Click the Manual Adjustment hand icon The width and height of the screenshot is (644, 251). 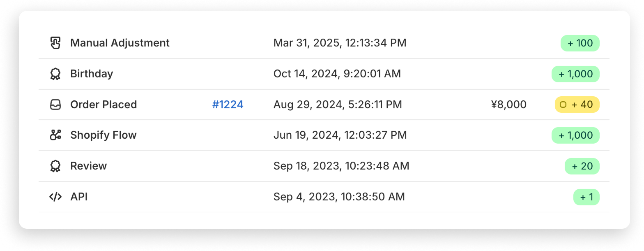click(x=55, y=43)
